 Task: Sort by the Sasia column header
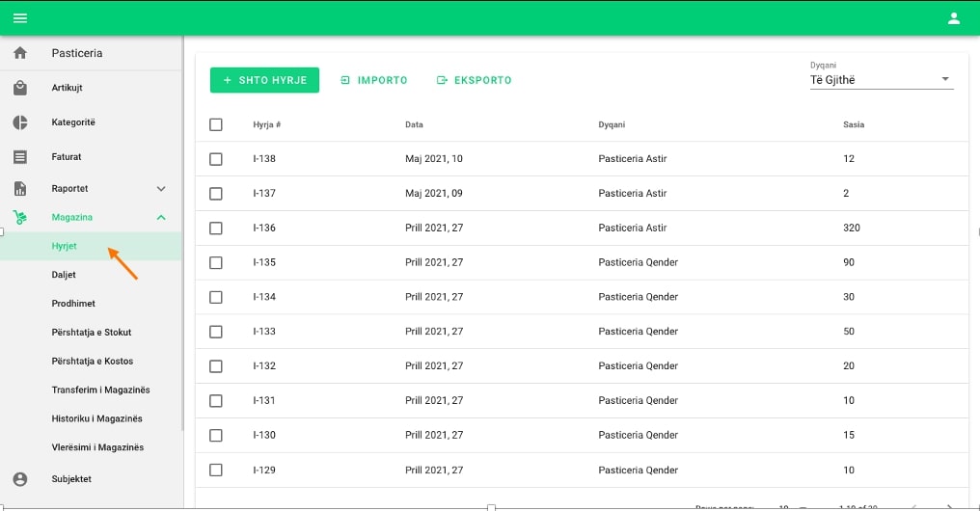[x=853, y=124]
